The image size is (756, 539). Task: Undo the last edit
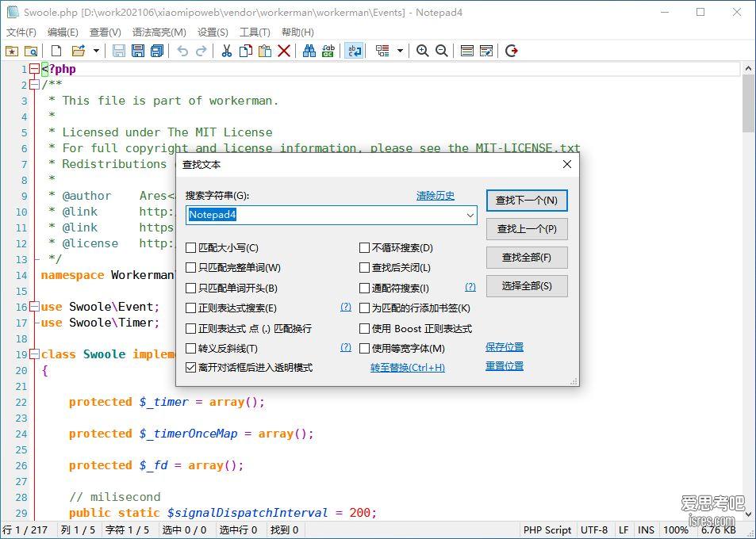coord(182,51)
